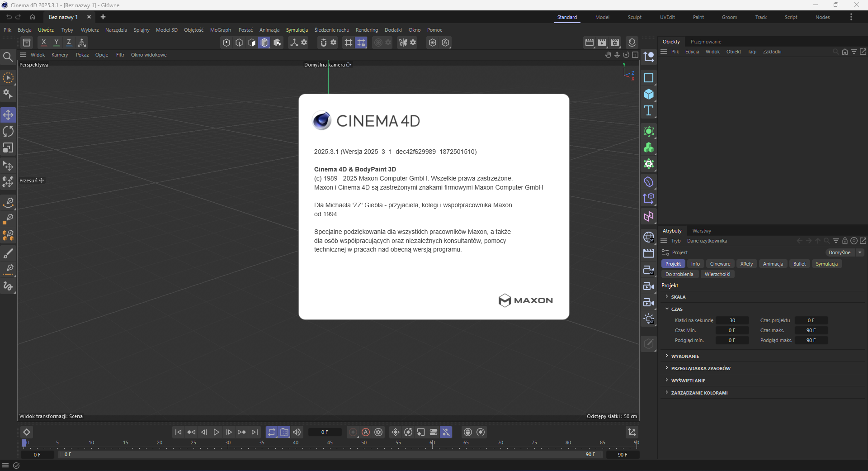868x471 pixels.
Task: Select the Live Selection tool
Action: 8,78
